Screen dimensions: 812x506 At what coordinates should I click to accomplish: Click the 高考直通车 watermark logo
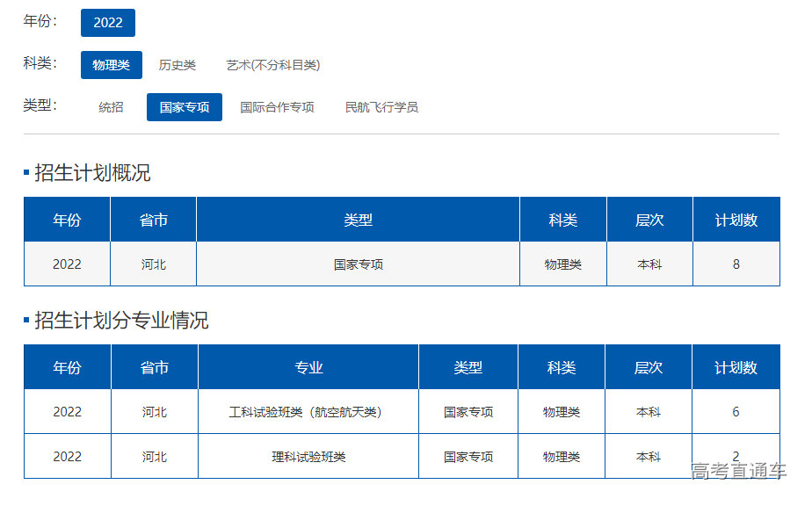[738, 471]
